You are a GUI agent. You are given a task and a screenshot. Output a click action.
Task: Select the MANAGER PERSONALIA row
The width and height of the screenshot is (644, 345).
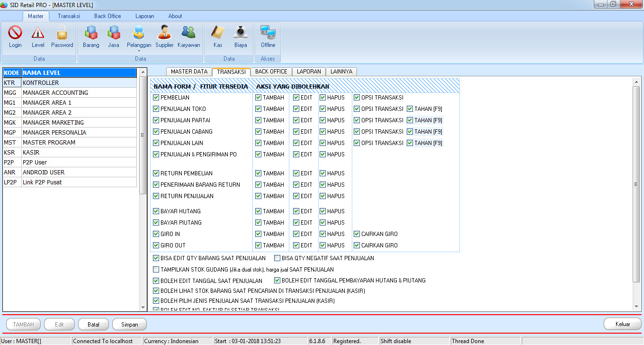(70, 133)
